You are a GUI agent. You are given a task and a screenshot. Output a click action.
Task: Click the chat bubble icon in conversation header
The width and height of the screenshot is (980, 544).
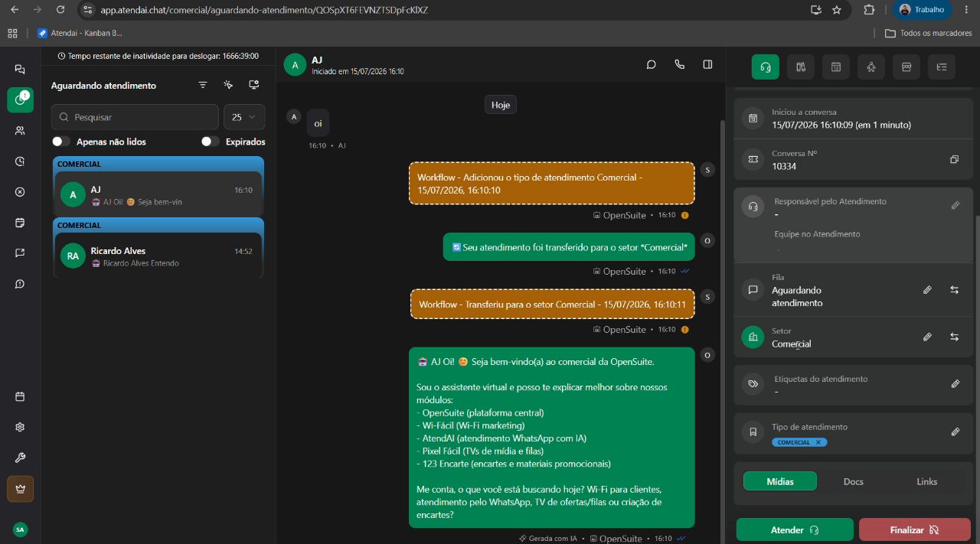point(652,64)
